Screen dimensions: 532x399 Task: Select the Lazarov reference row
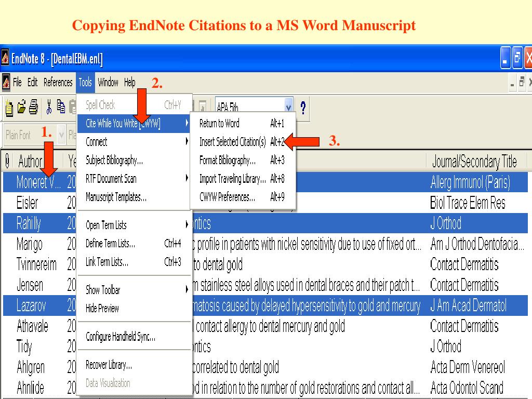(x=265, y=305)
